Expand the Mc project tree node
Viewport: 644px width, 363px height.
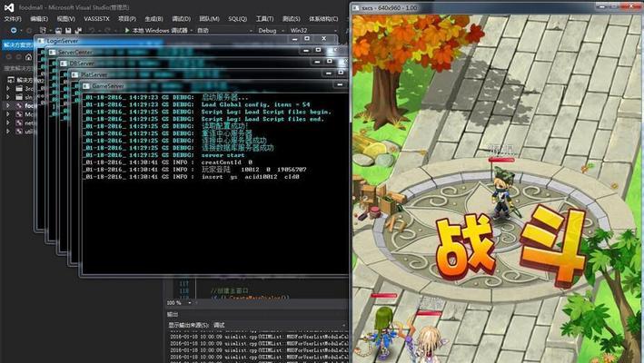pos(7,114)
